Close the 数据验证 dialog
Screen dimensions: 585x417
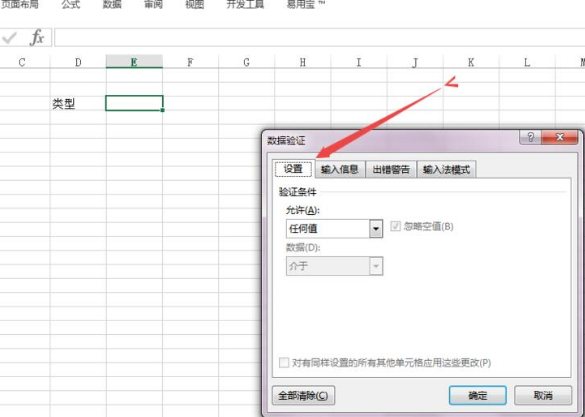click(560, 137)
